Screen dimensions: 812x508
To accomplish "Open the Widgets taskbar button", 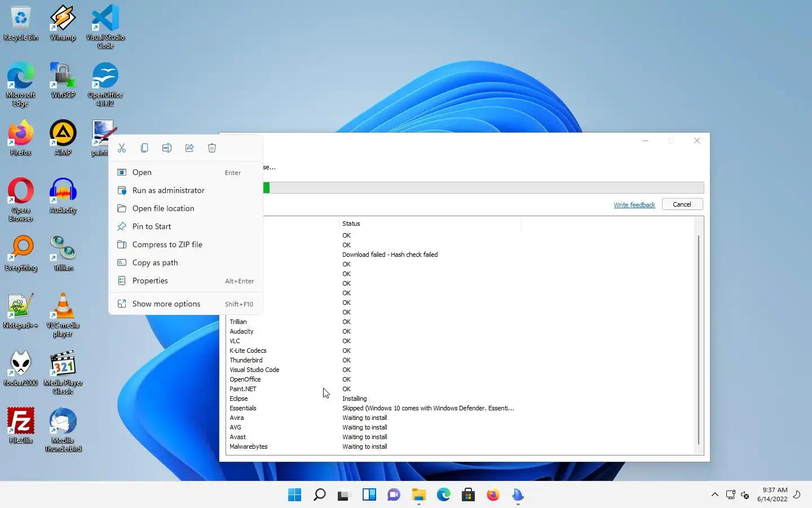I will [369, 495].
